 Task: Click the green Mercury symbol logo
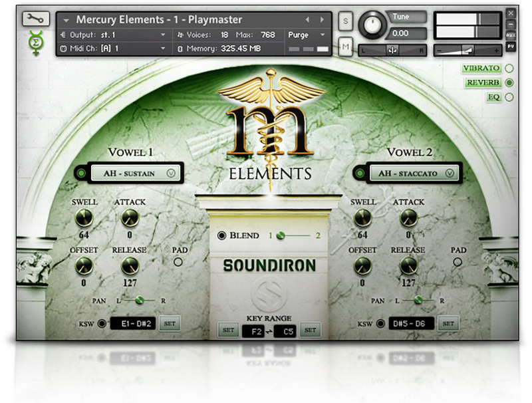pos(36,43)
